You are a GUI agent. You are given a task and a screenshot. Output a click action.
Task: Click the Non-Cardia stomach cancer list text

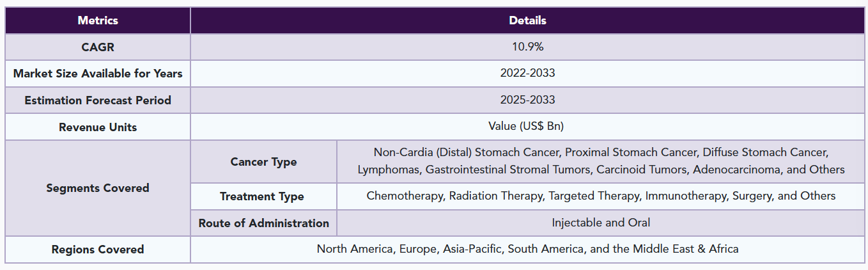point(601,153)
